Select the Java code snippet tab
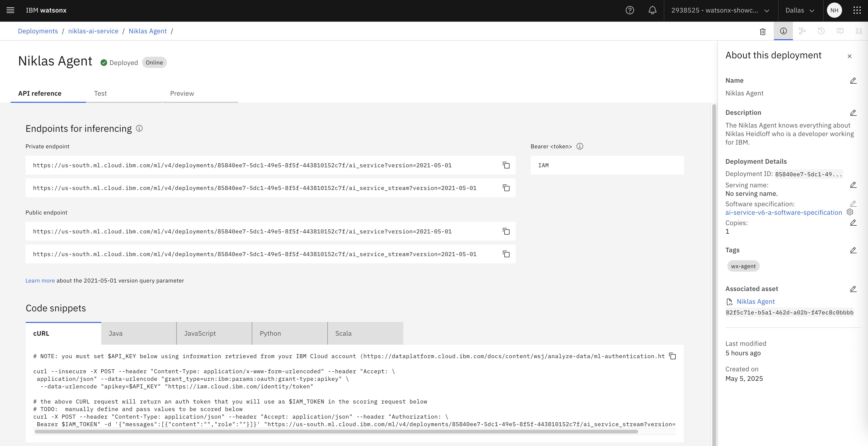The height and width of the screenshot is (446, 868). coord(139,333)
